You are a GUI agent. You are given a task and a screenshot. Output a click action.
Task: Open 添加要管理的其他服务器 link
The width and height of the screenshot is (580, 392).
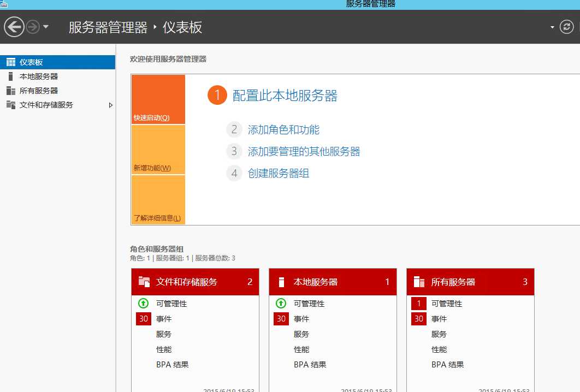coord(304,152)
